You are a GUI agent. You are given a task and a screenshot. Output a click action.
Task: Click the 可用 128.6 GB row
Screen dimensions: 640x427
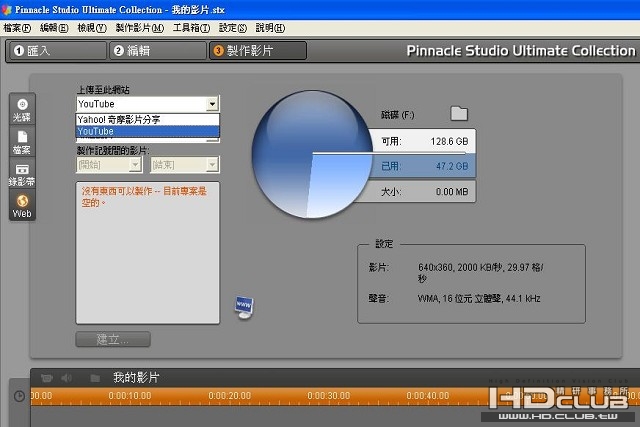(x=423, y=141)
